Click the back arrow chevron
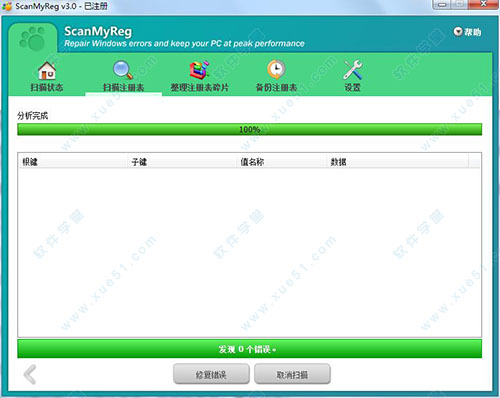The width and height of the screenshot is (500, 398). tap(30, 374)
